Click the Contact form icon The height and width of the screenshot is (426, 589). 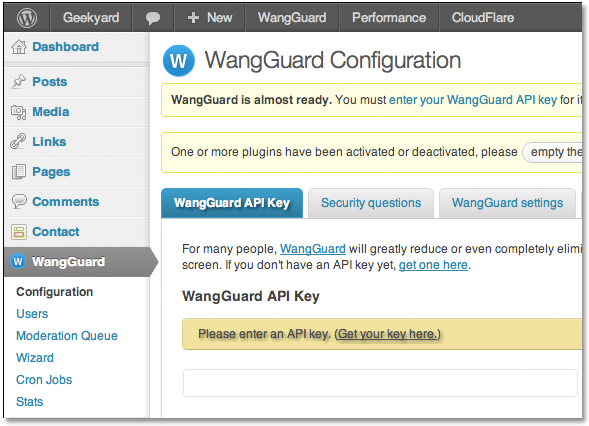(x=19, y=232)
